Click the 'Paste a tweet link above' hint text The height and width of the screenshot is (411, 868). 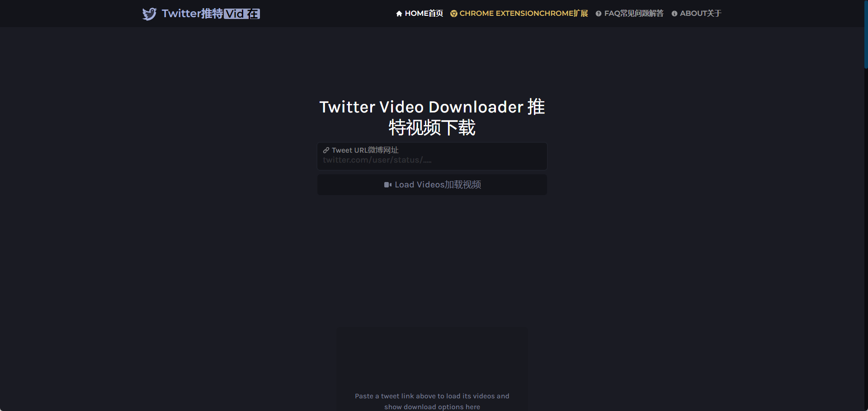432,402
